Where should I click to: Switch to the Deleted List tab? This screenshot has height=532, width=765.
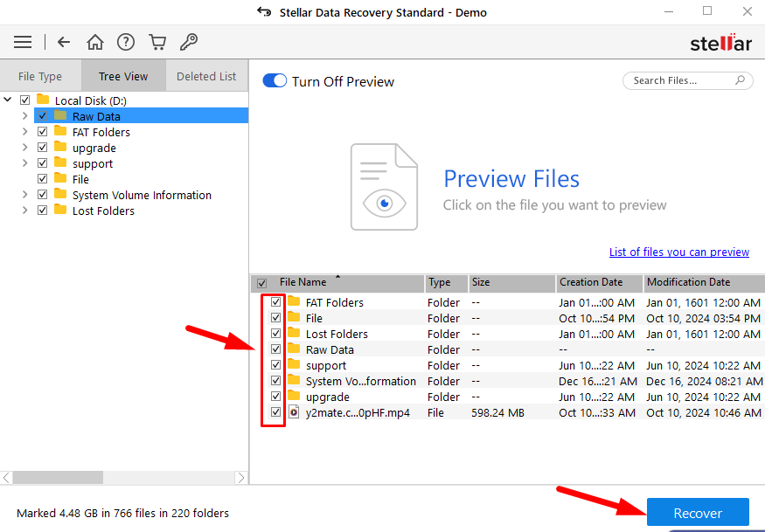pos(206,76)
